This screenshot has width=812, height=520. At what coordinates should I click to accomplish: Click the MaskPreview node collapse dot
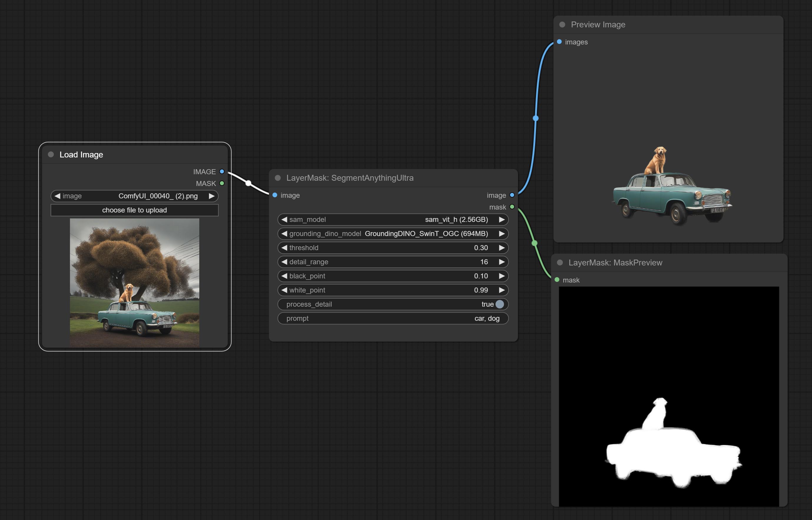click(x=560, y=263)
